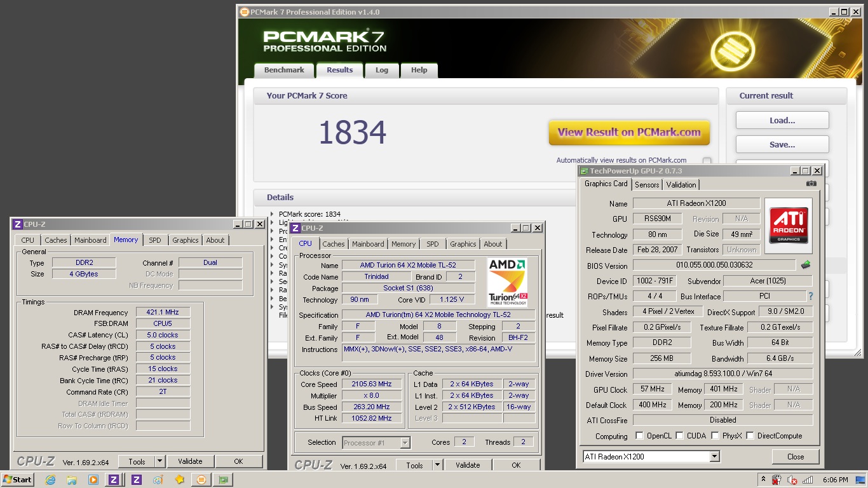
Task: Click the Subvendor Acer (1025) field
Action: [x=768, y=281]
